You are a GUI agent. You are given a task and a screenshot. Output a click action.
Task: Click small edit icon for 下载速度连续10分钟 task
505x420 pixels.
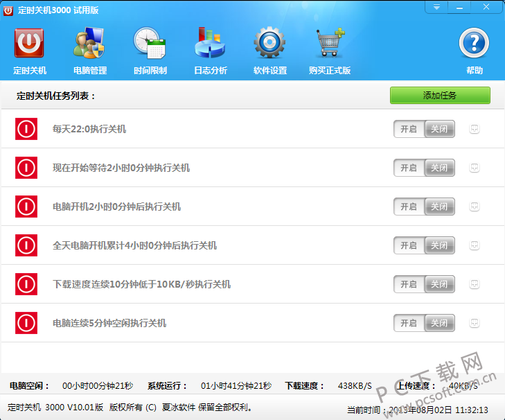474,284
